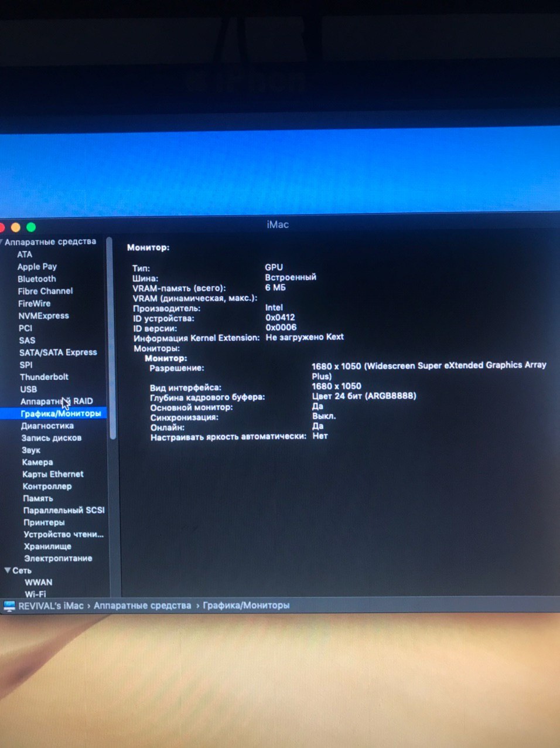The height and width of the screenshot is (748, 560).
Task: Open the Thunderbolt entry
Action: pos(44,377)
